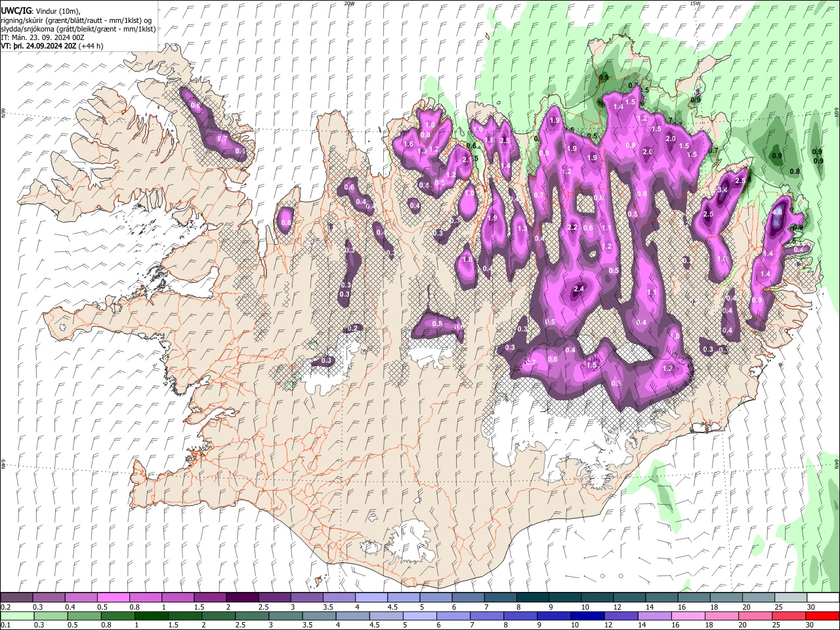Image resolution: width=840 pixels, height=630 pixels.
Task: Select the bright pink upper legend swatch from 0.5 to 0.8
Action: click(x=113, y=598)
